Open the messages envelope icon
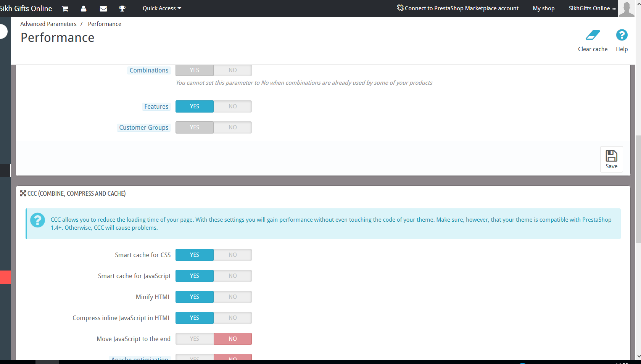 [x=103, y=8]
